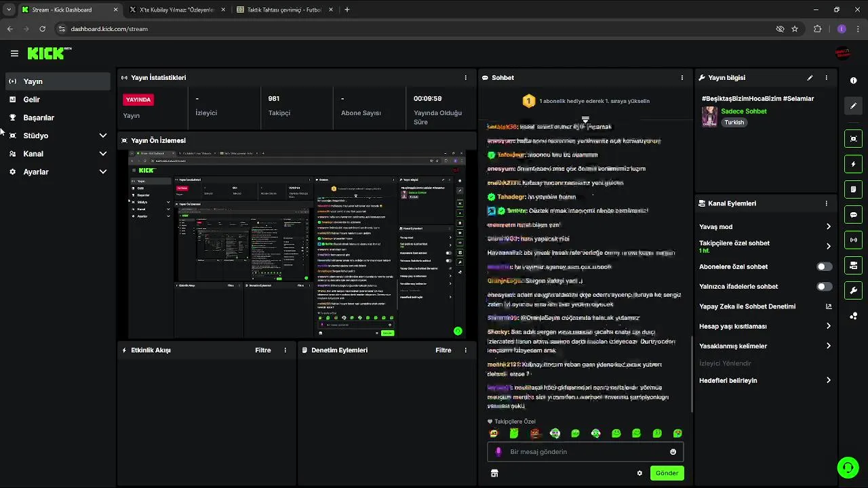Click the lightning bolt icon in the right rail

click(x=853, y=164)
